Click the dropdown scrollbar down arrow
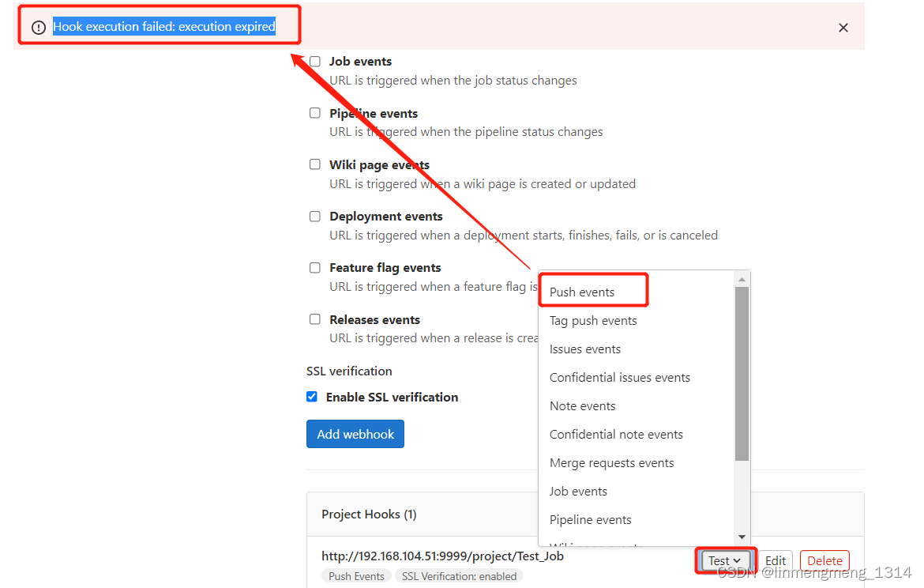This screenshot has width=924, height=588. [742, 537]
